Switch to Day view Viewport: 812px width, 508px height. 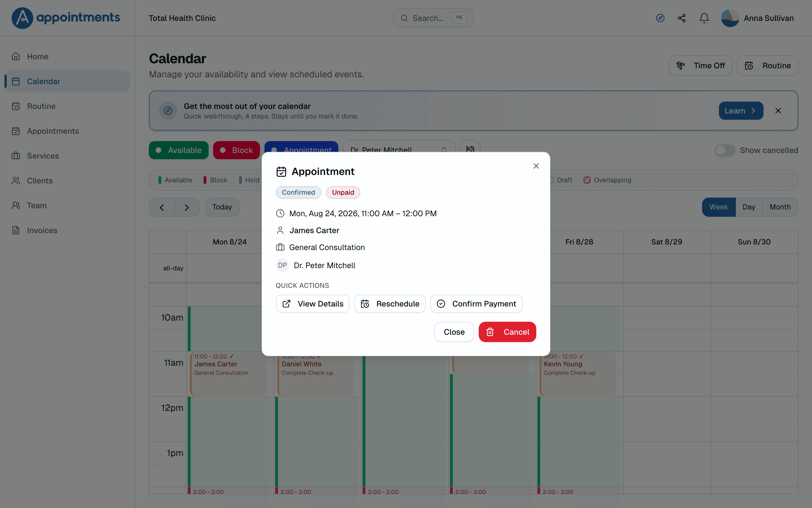(x=749, y=207)
